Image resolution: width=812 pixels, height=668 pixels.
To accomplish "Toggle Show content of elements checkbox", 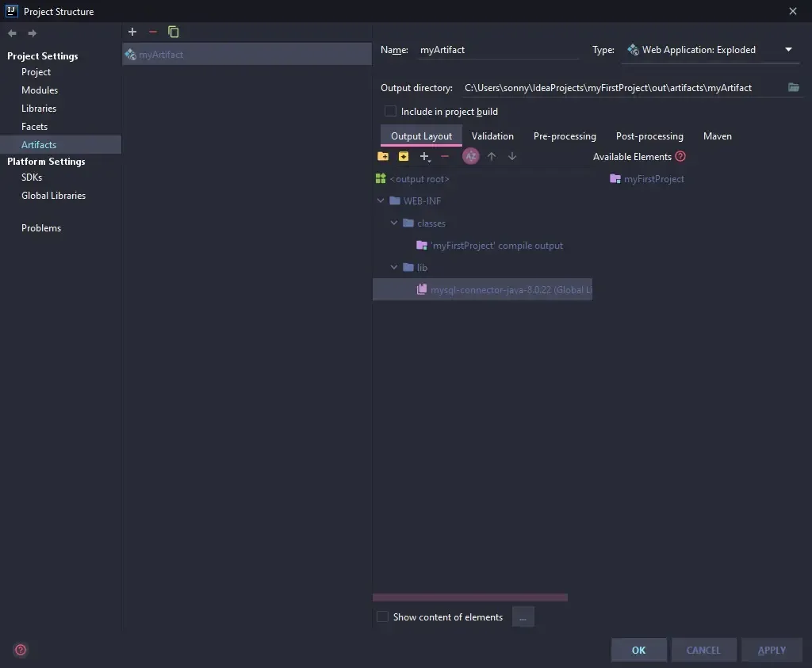I will point(382,616).
